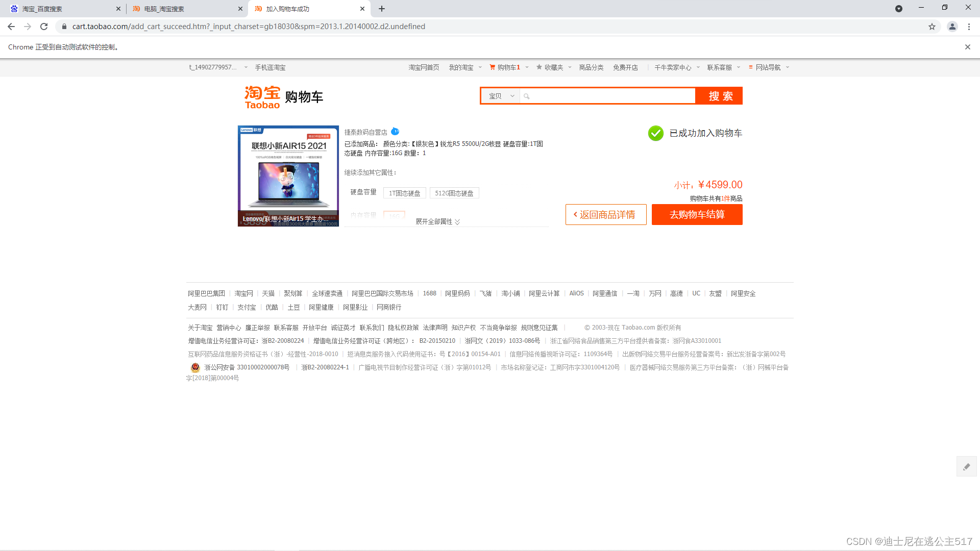Viewport: 980px width, 551px height.
Task: Click 返回商品详情 button
Action: (x=606, y=214)
